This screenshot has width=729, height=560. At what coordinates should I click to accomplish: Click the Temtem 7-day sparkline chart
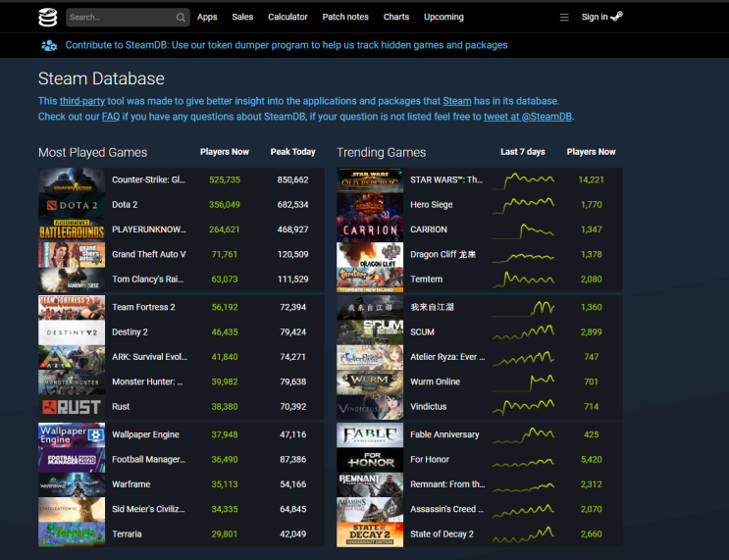524,280
